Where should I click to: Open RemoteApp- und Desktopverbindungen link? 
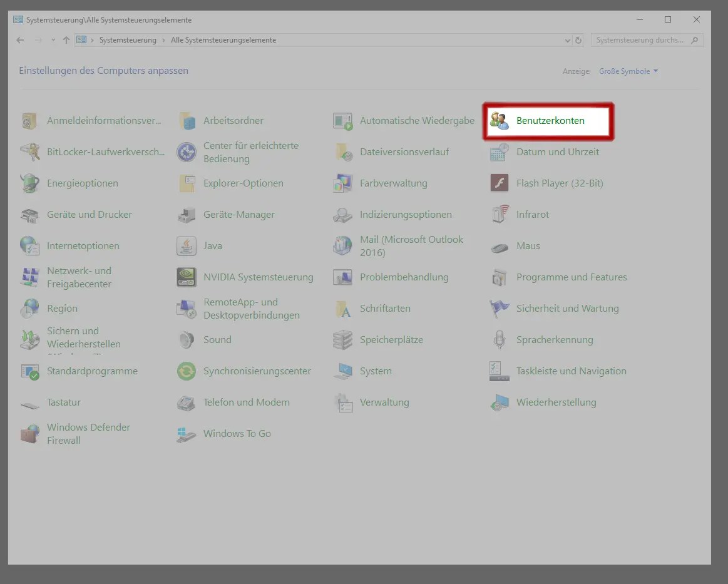[251, 309]
